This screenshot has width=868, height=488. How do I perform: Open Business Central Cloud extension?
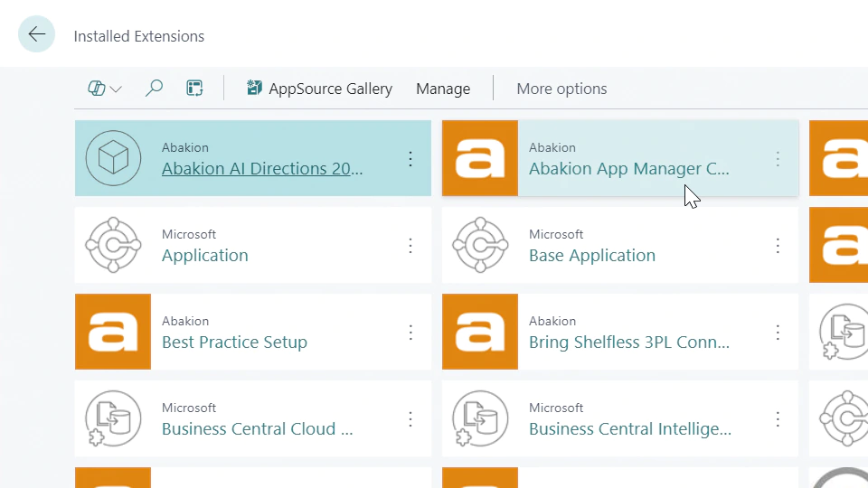[x=257, y=428]
